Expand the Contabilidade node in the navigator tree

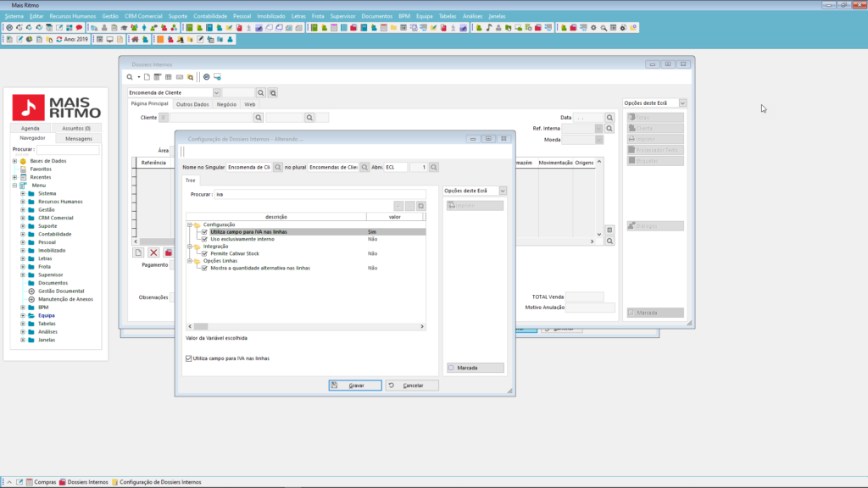tap(23, 234)
